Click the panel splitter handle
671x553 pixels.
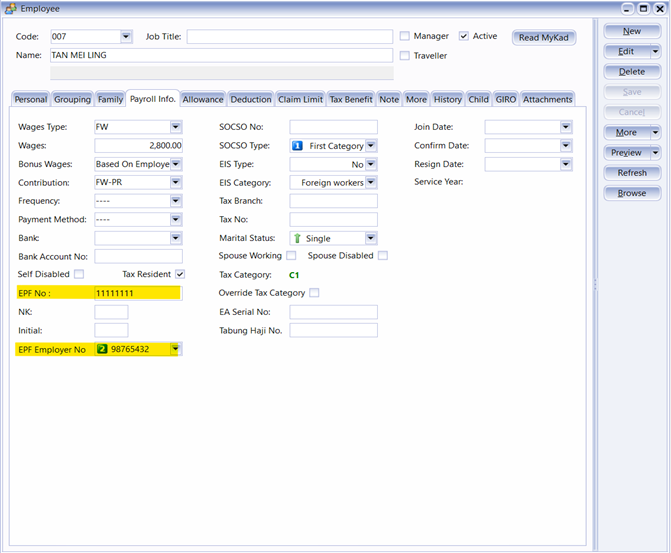[x=596, y=285]
